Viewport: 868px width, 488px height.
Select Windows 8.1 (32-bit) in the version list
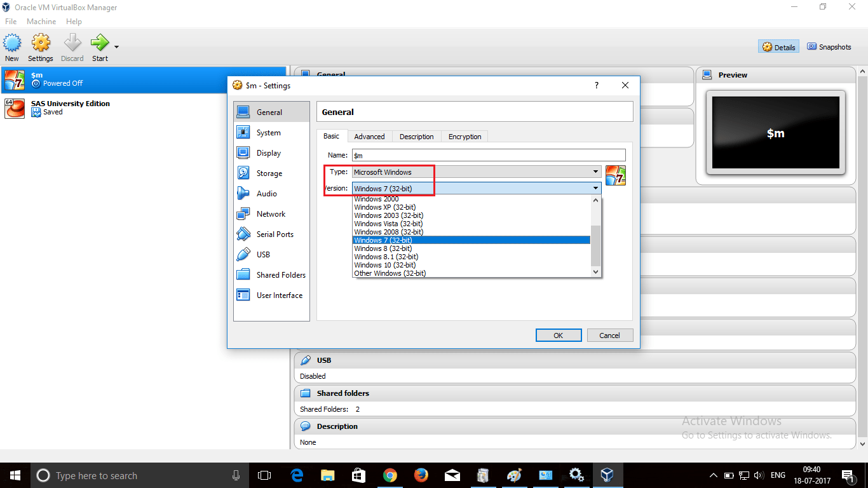coord(471,257)
